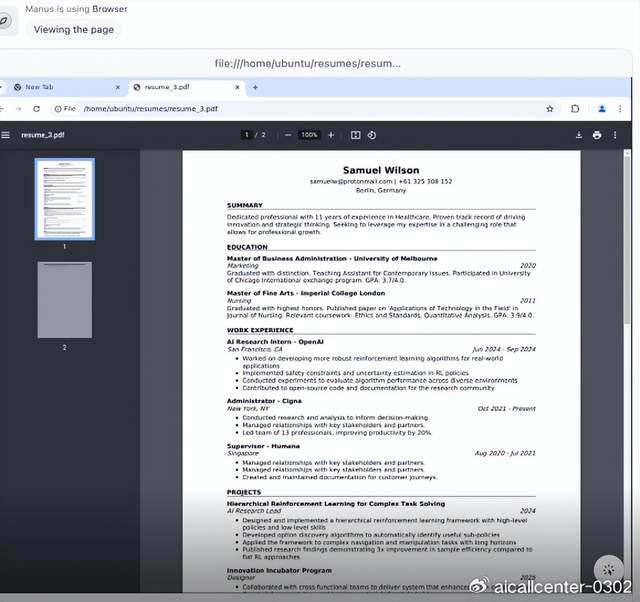The image size is (640, 602).
Task: Click the PDF page number field
Action: click(247, 135)
